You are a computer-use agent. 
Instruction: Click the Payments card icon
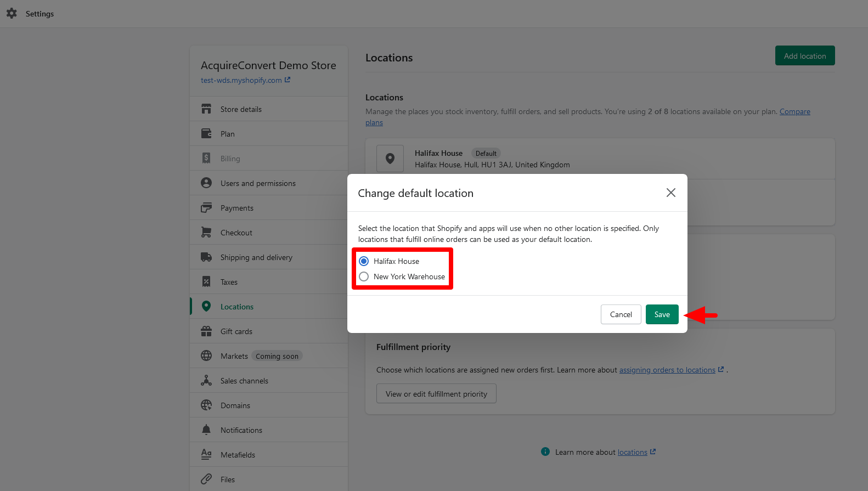pos(206,208)
